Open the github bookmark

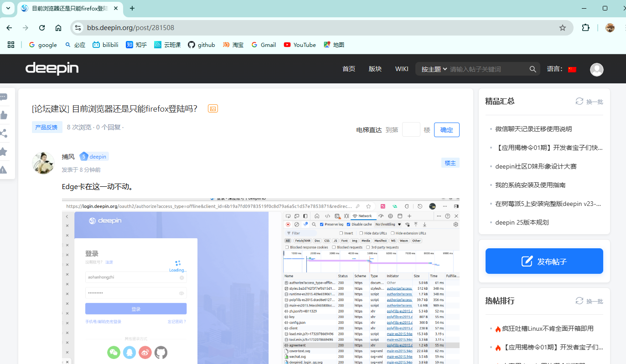(x=202, y=45)
